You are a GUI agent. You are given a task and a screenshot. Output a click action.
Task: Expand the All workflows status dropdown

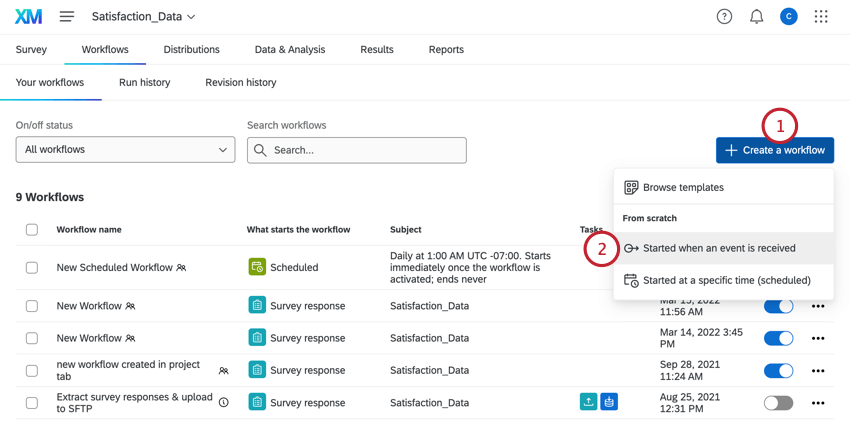click(125, 150)
